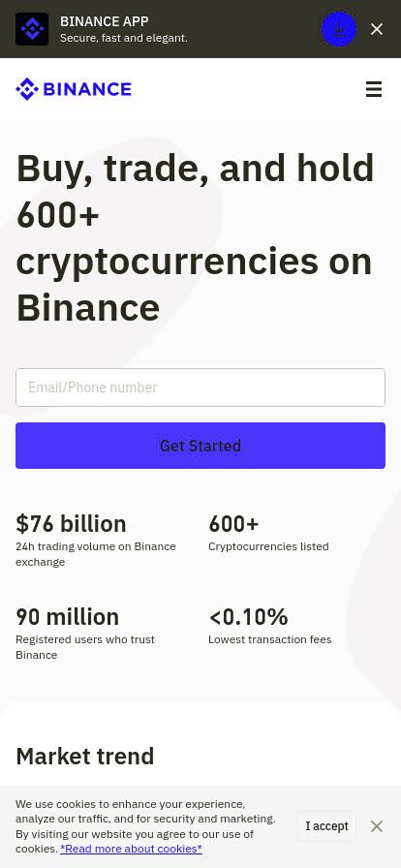Click the Binance logo in header

point(74,89)
